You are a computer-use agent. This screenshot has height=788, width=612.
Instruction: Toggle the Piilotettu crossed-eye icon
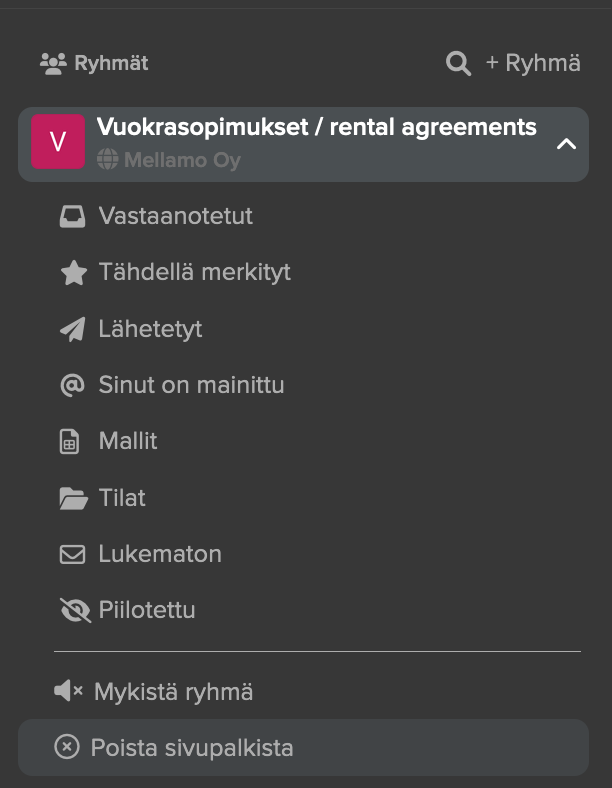tap(75, 610)
